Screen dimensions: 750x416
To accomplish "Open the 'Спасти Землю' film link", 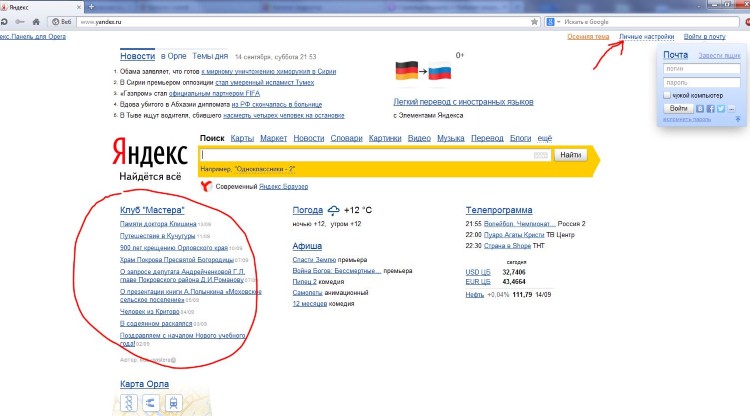I will pos(314,260).
